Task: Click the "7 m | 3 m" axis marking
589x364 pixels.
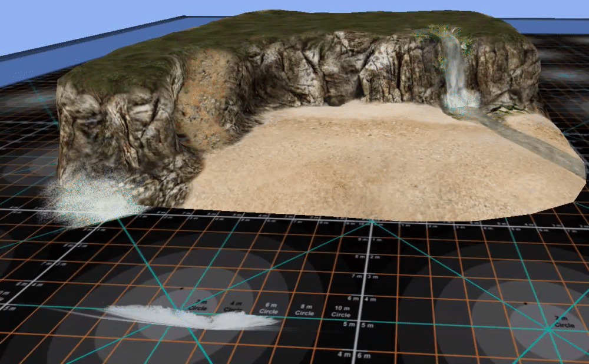Action: (365, 276)
